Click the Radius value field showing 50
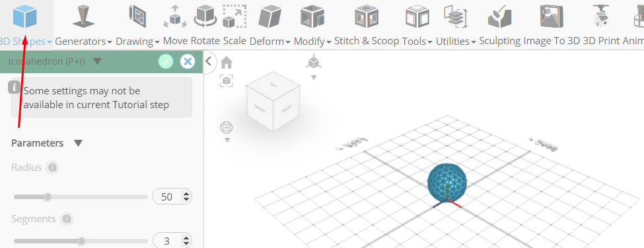644x248 pixels. point(172,197)
